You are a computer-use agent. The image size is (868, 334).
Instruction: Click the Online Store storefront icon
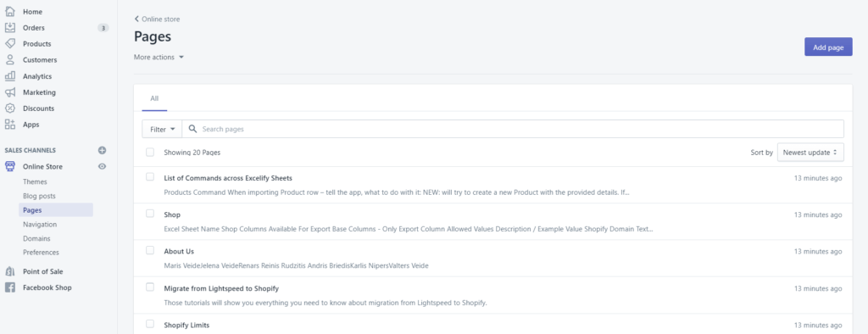(10, 166)
